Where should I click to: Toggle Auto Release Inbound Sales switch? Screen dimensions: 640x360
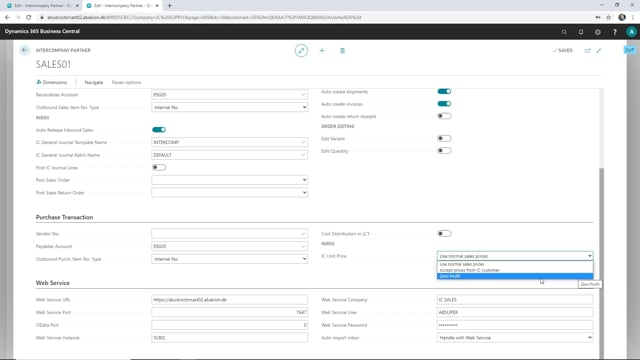pyautogui.click(x=159, y=130)
